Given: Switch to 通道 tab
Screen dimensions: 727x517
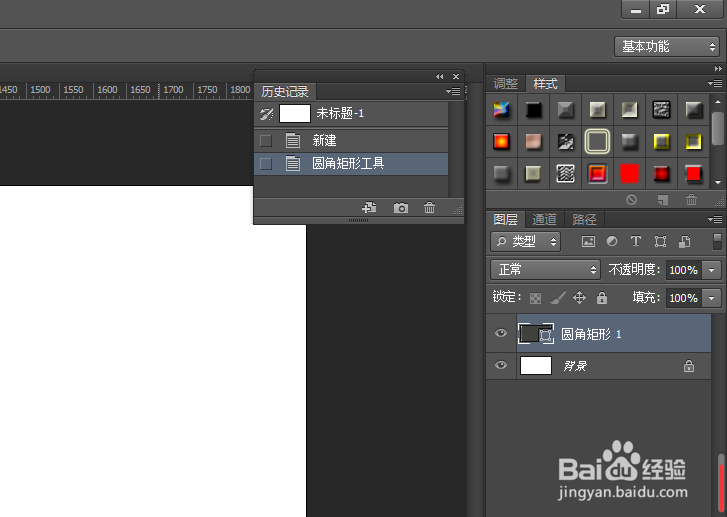Looking at the screenshot, I should tap(544, 219).
